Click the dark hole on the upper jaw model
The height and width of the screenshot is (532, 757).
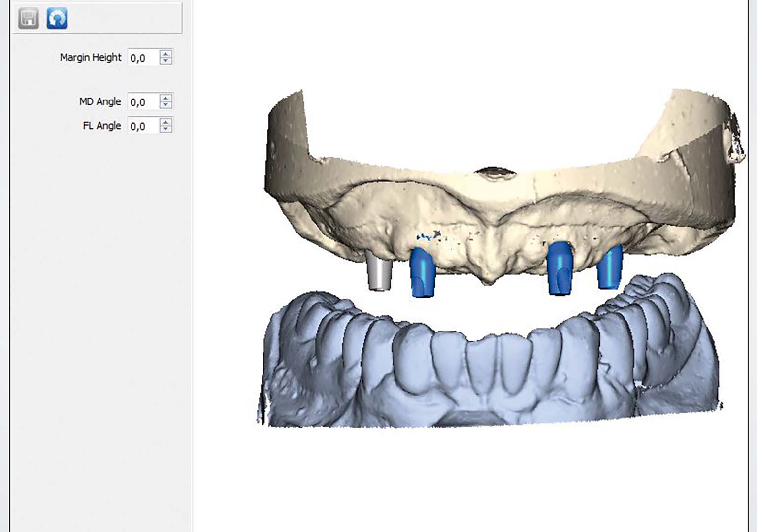pyautogui.click(x=494, y=172)
